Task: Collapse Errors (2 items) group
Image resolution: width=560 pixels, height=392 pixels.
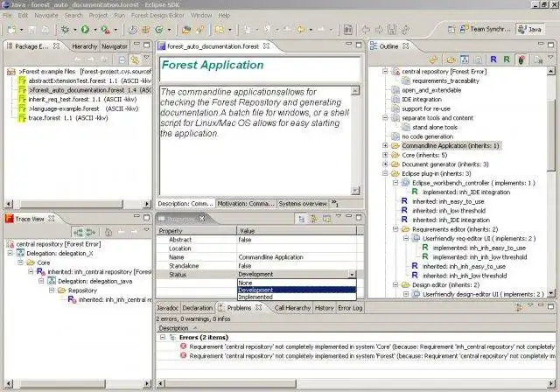Action: click(x=163, y=337)
